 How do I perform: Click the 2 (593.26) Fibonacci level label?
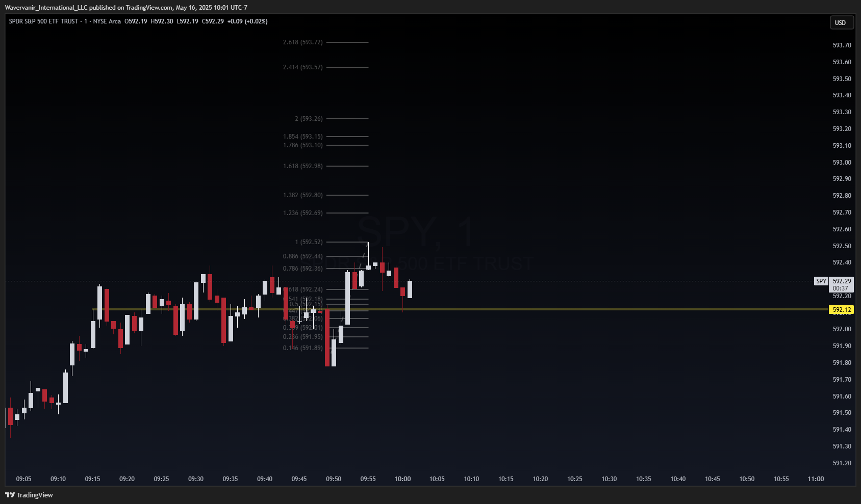[x=309, y=119]
